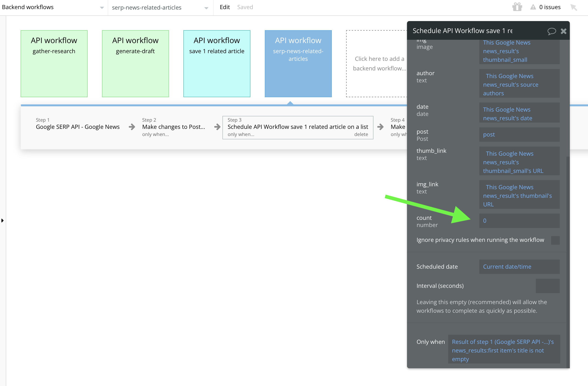The height and width of the screenshot is (386, 588).
Task: Close the Schedule API Workflow panel
Action: click(564, 31)
